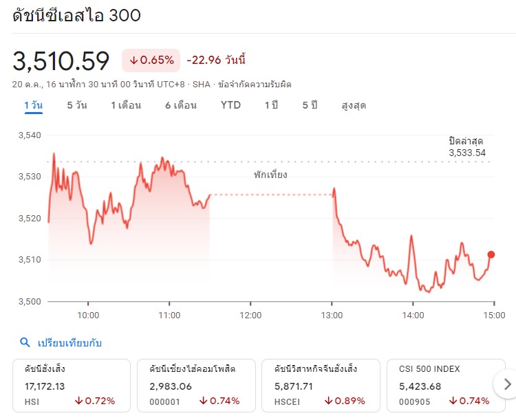Open the ข้อจำกัดความรับผิด disclaimer link
This screenshot has height=420, width=516.
click(255, 85)
